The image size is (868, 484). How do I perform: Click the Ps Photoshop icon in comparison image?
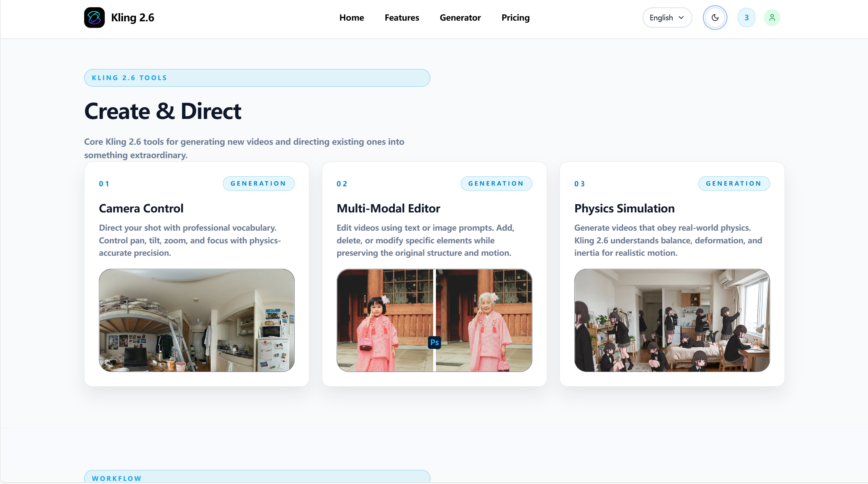[x=434, y=342]
